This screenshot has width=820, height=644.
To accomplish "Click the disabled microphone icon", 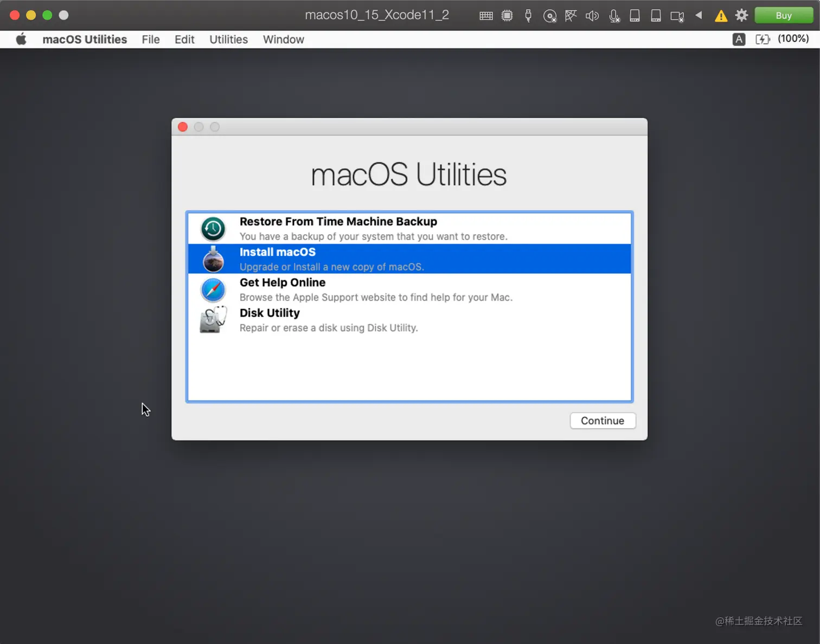I will [x=614, y=16].
